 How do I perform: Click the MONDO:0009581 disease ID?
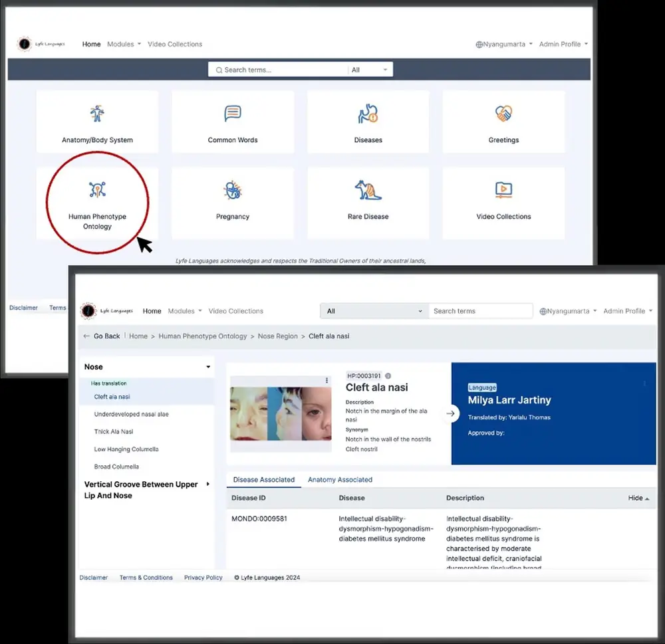click(x=259, y=518)
